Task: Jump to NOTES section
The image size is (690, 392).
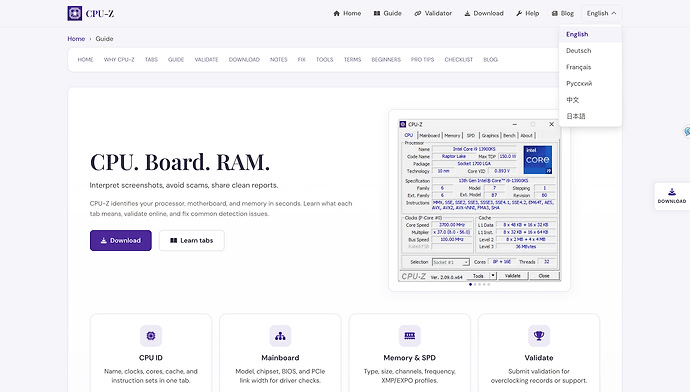Action: click(x=279, y=59)
